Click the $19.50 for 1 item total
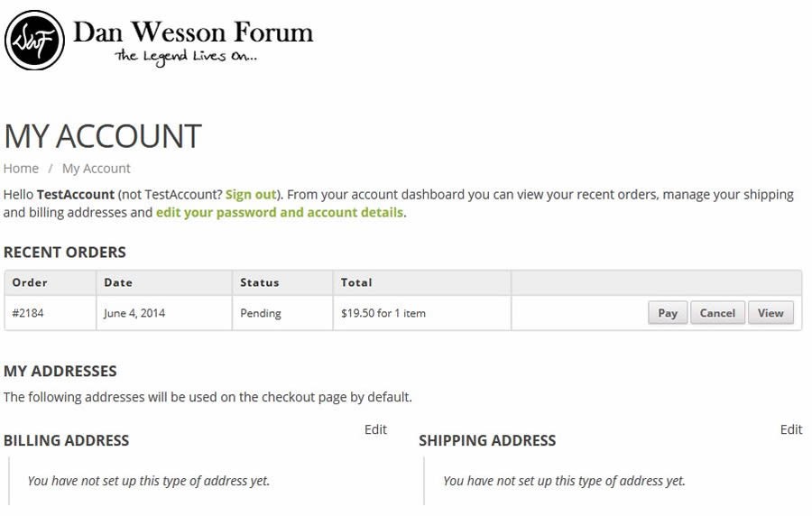The width and height of the screenshot is (812, 516). [383, 313]
